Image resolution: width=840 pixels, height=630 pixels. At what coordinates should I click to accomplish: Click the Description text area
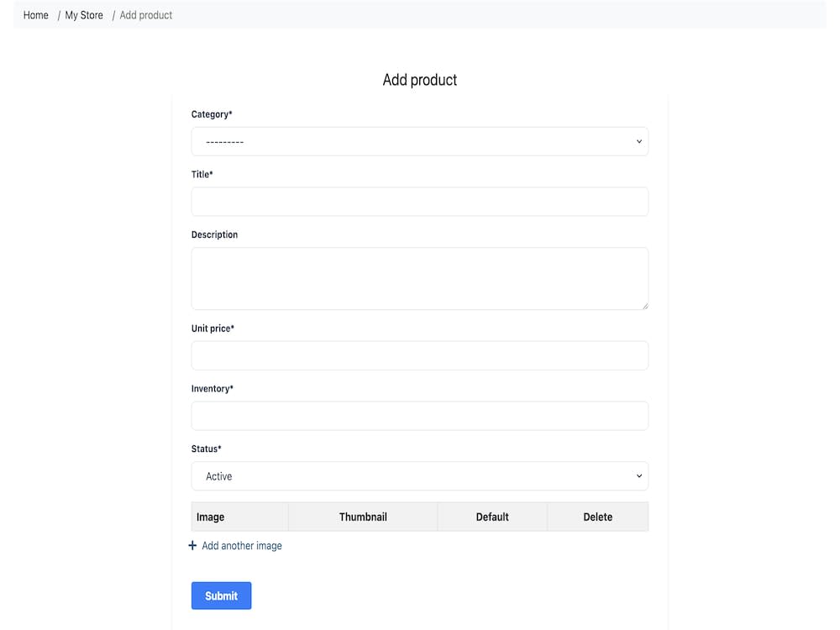[420, 277]
